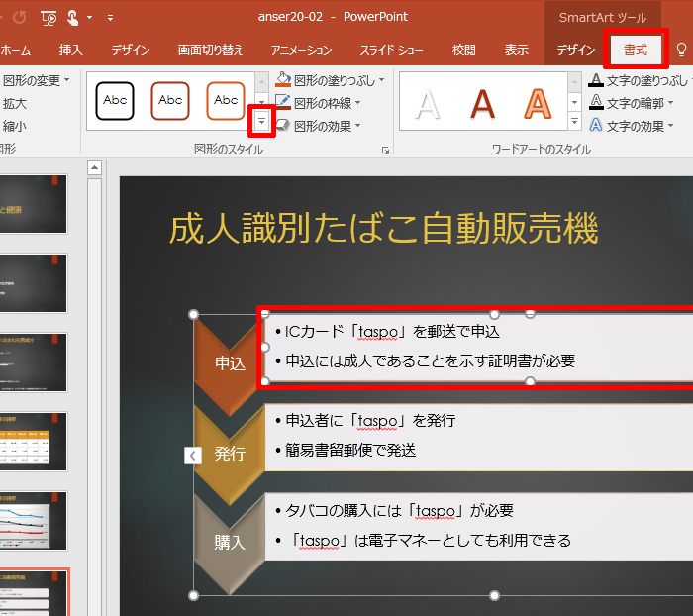Image resolution: width=693 pixels, height=616 pixels.
Task: Apply white WordArt A style
Action: [427, 104]
